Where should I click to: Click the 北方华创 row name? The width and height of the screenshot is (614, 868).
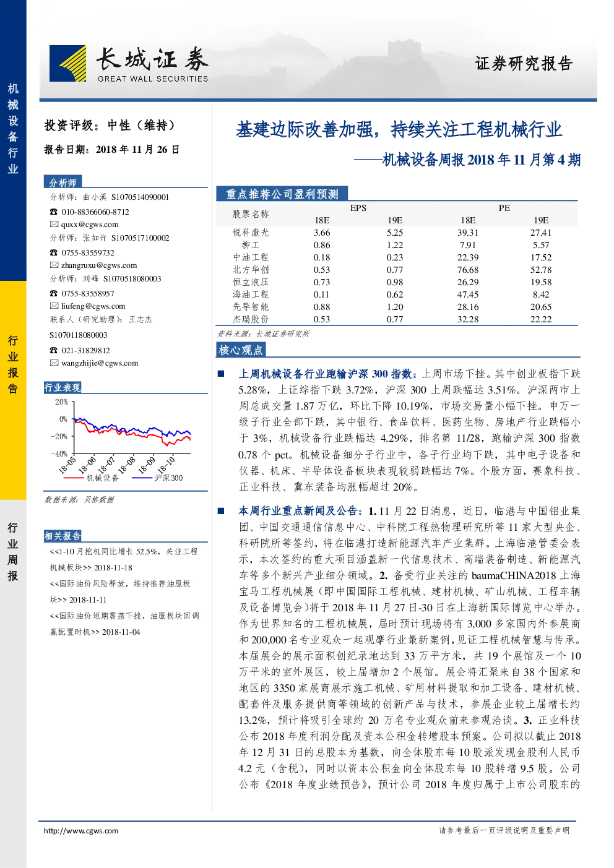(251, 270)
